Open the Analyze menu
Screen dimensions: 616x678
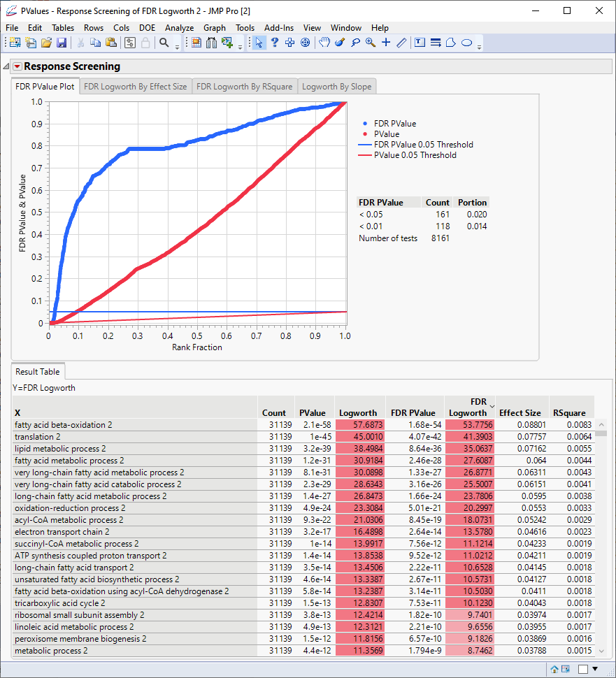click(179, 28)
